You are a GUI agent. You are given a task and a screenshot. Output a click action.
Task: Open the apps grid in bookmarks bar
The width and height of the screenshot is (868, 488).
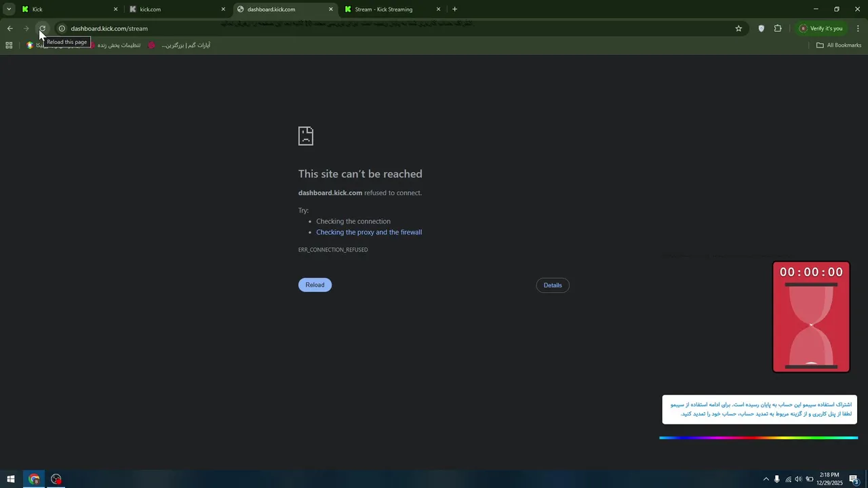(x=9, y=45)
